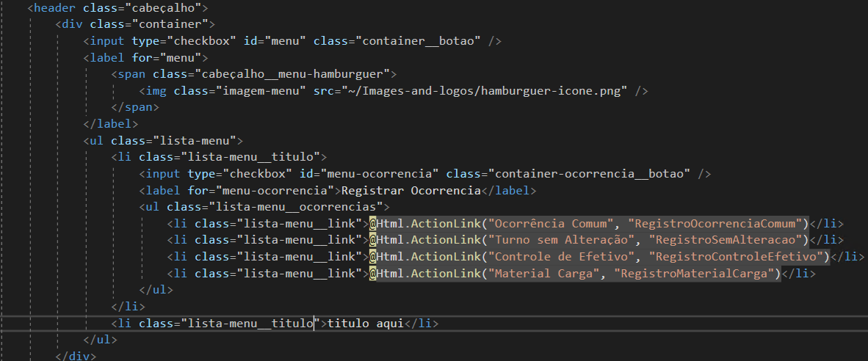Image resolution: width=868 pixels, height=361 pixels.
Task: Click the Razor @ symbol before the Material Carga link
Action: (x=373, y=273)
